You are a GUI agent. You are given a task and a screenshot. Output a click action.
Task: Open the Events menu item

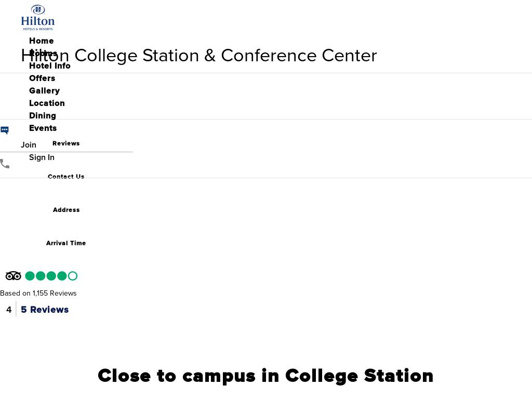coord(43,128)
